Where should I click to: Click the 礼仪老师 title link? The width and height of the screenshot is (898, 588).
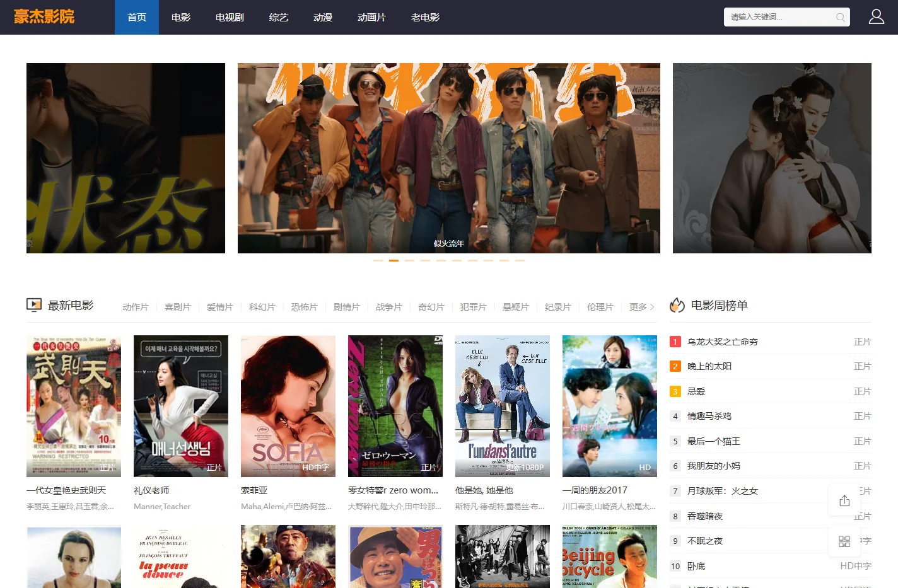(151, 490)
